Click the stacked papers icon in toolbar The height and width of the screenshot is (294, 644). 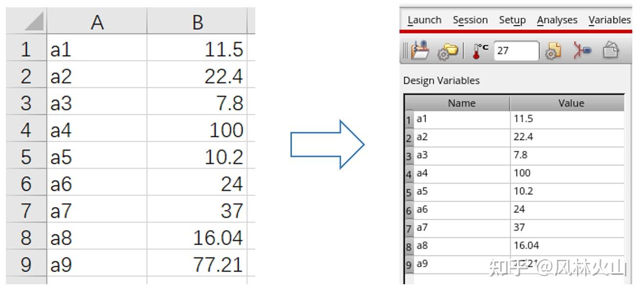pos(610,50)
